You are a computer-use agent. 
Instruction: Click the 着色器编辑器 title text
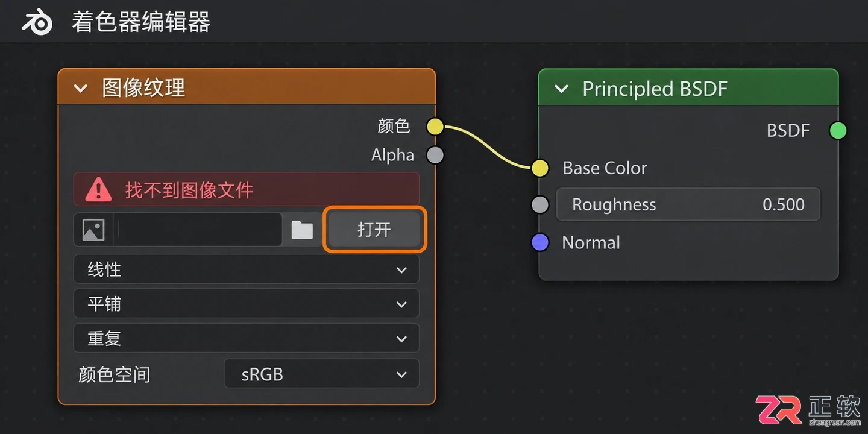[141, 23]
